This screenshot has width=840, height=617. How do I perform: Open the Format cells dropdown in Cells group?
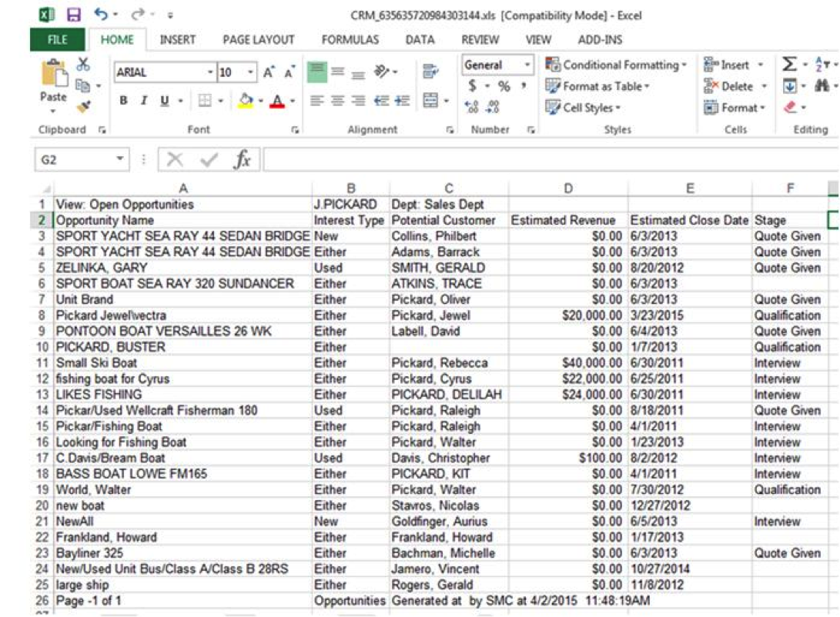click(734, 108)
